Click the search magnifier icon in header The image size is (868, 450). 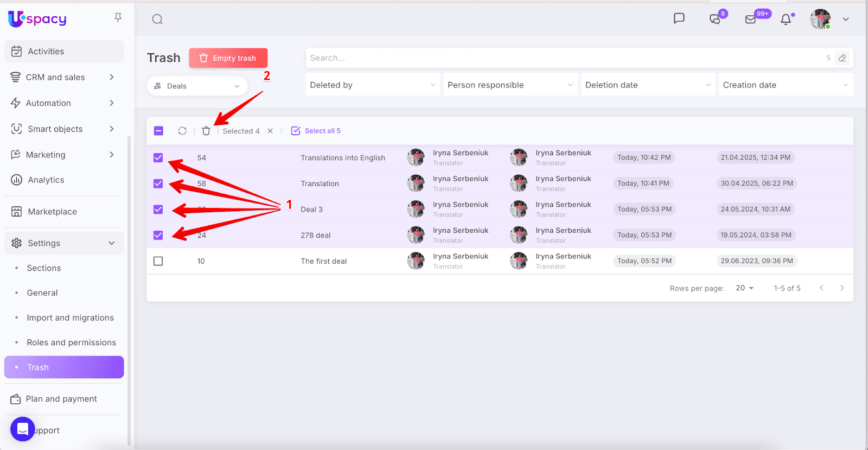[x=157, y=20]
